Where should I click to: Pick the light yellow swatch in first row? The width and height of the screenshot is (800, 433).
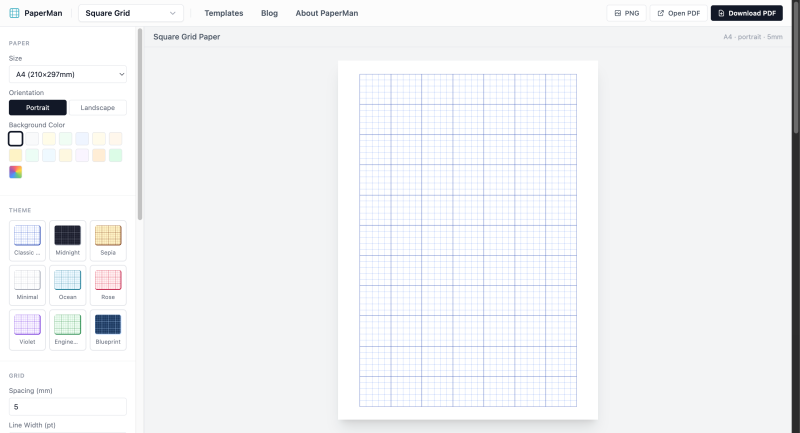coord(49,139)
